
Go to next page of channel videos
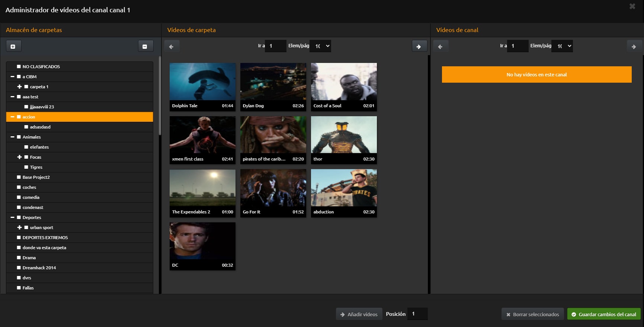634,46
